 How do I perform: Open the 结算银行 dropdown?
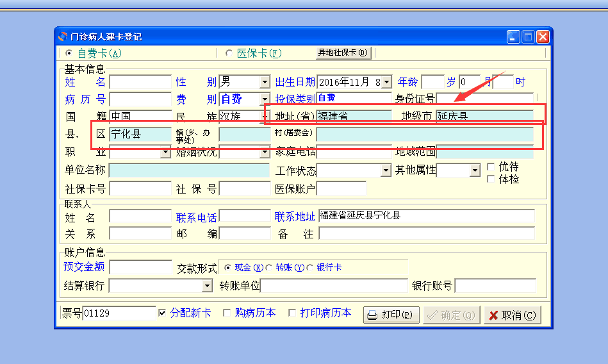pyautogui.click(x=208, y=286)
